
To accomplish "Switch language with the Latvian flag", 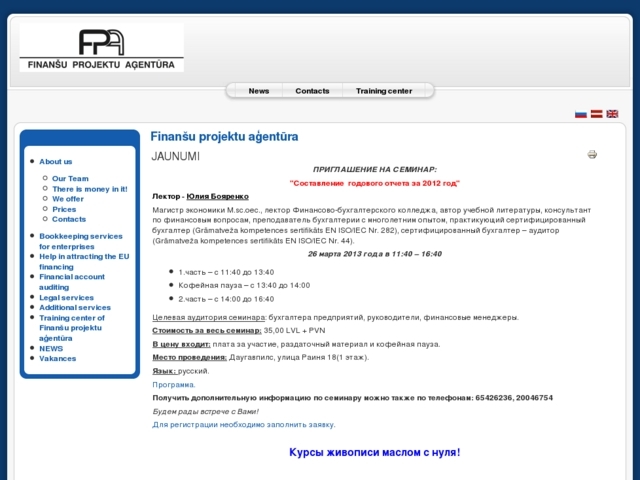I will coord(597,114).
